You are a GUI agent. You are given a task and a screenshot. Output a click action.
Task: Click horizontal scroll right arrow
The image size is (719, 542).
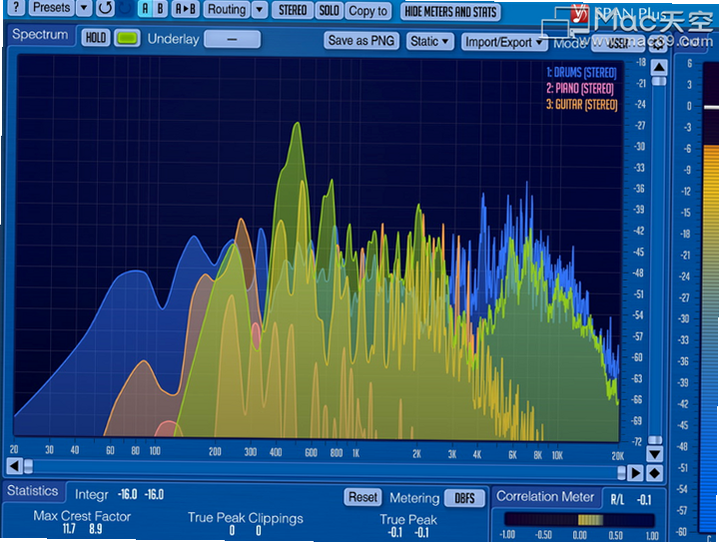(x=636, y=473)
